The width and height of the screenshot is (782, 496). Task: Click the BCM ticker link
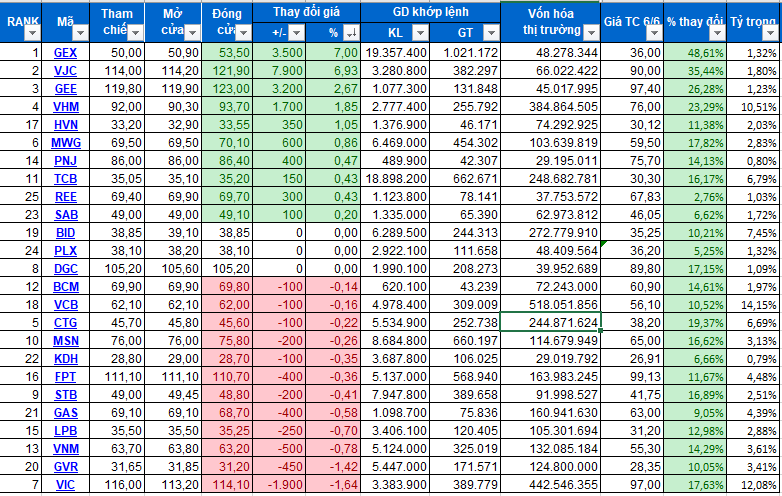[x=65, y=287]
